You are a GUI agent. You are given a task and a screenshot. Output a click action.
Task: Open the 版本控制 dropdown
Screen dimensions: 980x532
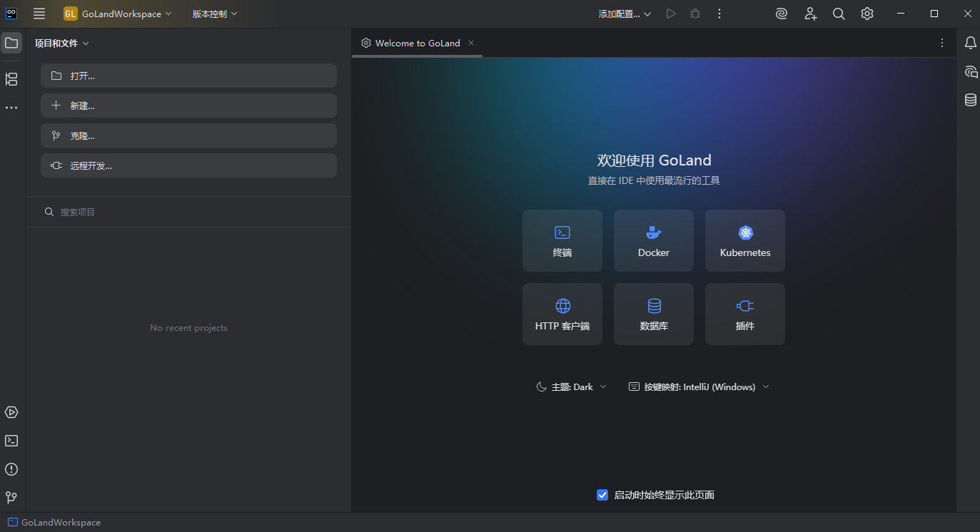point(215,14)
